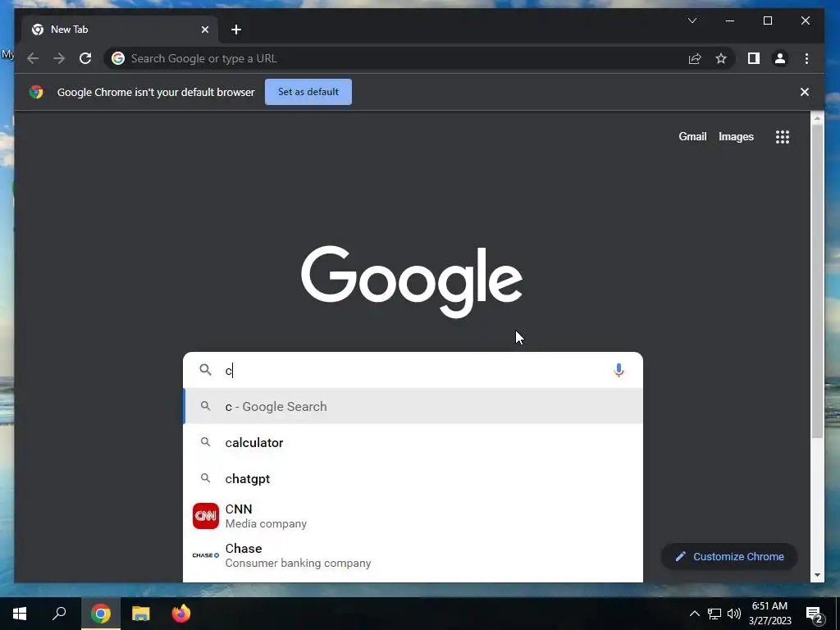Open the tab search dropdown arrow
Image resolution: width=840 pixels, height=630 pixels.
[692, 21]
